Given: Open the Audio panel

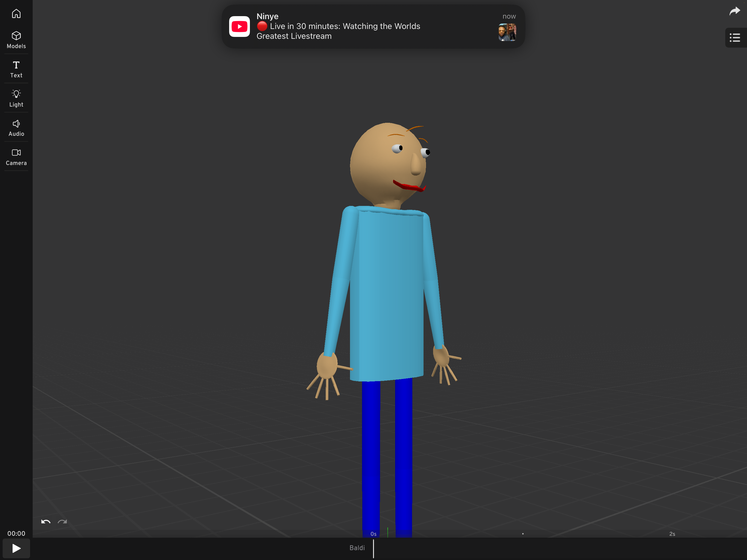Looking at the screenshot, I should click(x=16, y=128).
